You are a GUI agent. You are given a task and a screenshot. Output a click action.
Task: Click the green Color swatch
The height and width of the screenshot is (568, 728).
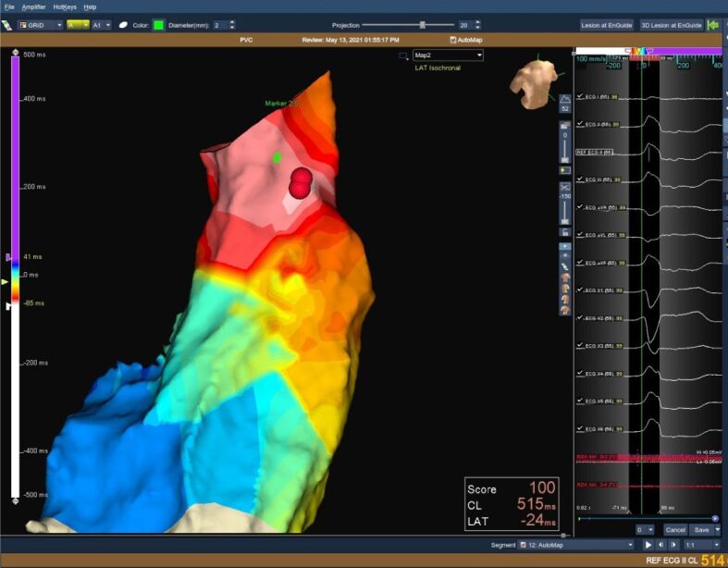click(158, 25)
